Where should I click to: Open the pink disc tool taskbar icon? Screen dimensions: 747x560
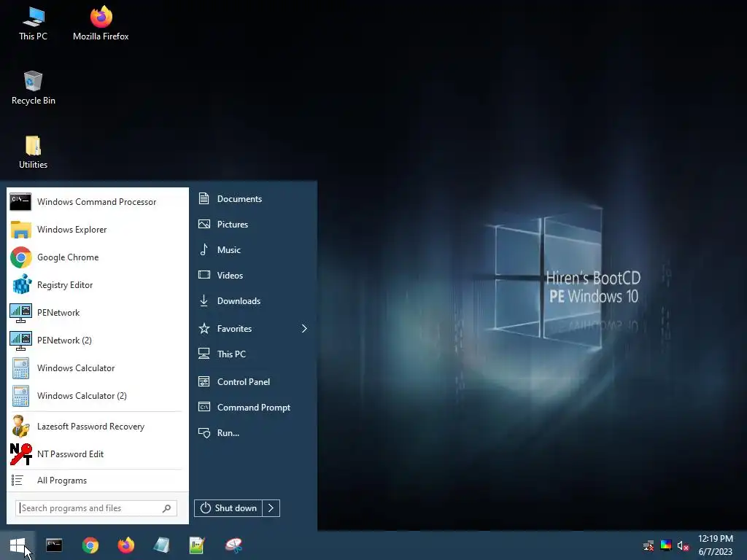tap(233, 545)
